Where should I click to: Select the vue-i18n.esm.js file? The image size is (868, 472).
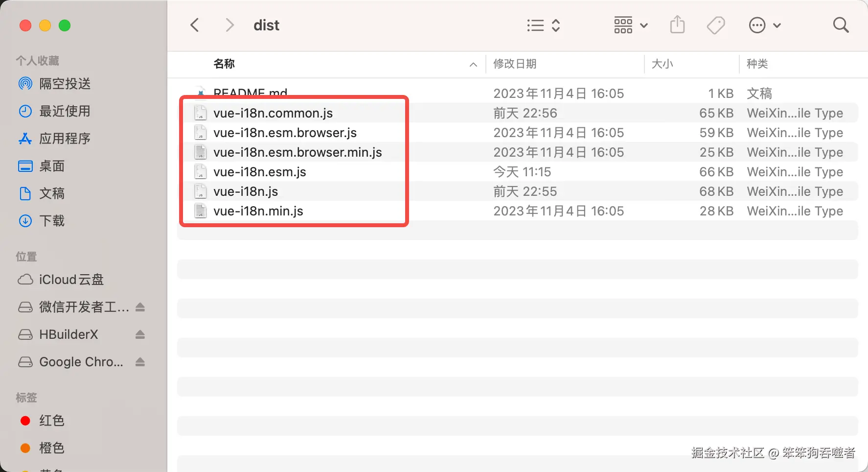tap(260, 172)
